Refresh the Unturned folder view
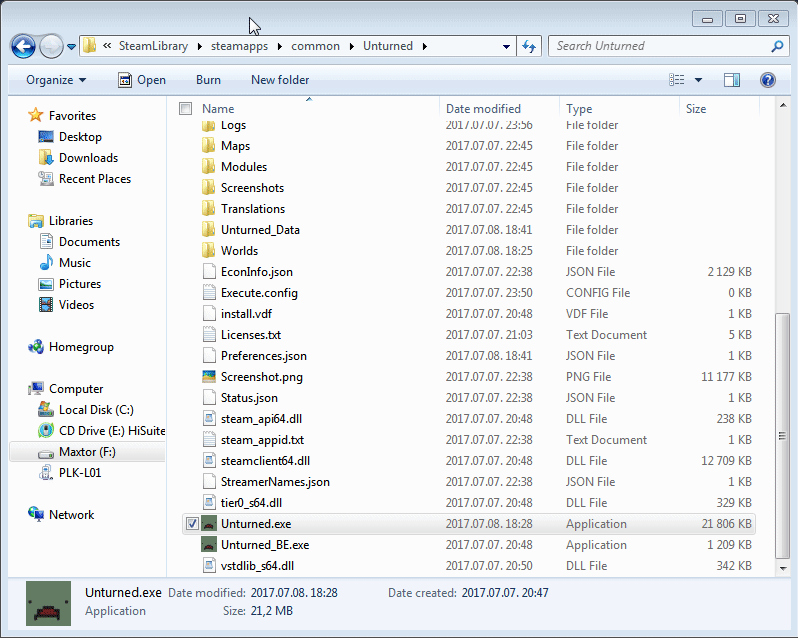Image resolution: width=798 pixels, height=638 pixels. [529, 47]
